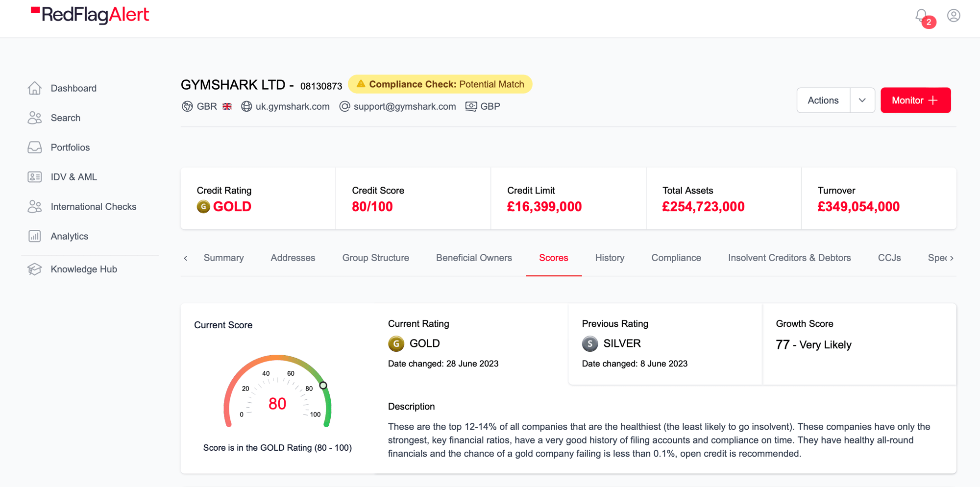Image resolution: width=980 pixels, height=487 pixels.
Task: Open Knowledge Hub in sidebar
Action: (84, 269)
